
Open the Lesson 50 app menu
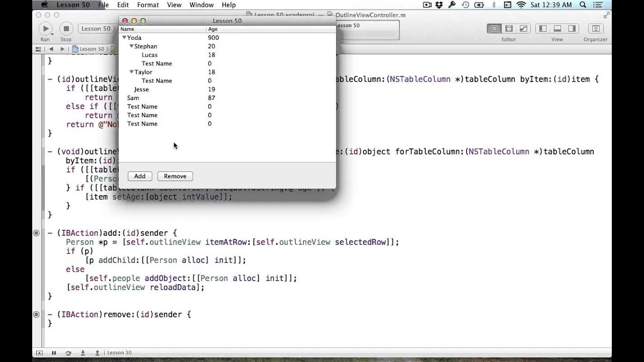pos(73,5)
